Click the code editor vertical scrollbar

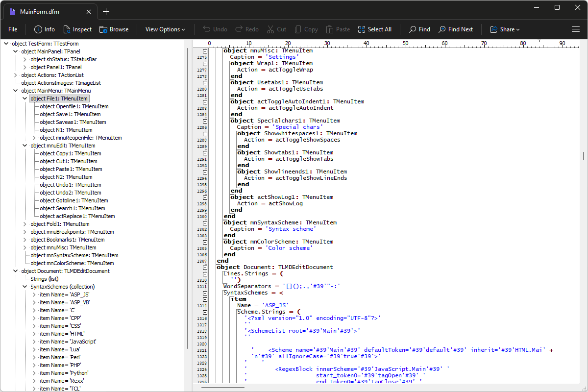click(583, 156)
